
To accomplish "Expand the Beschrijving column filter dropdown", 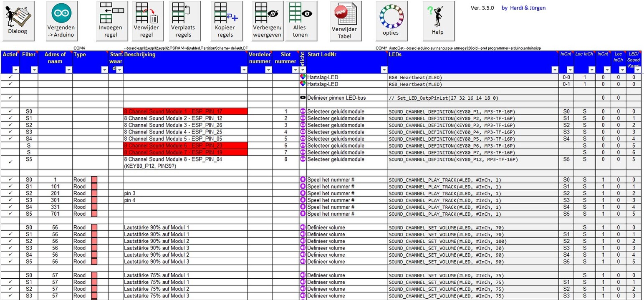I will click(x=244, y=70).
